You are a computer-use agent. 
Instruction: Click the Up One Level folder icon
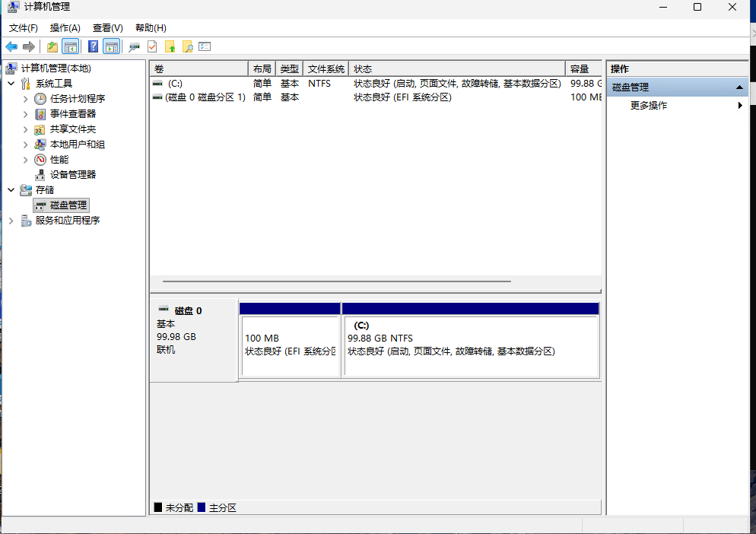[52, 46]
